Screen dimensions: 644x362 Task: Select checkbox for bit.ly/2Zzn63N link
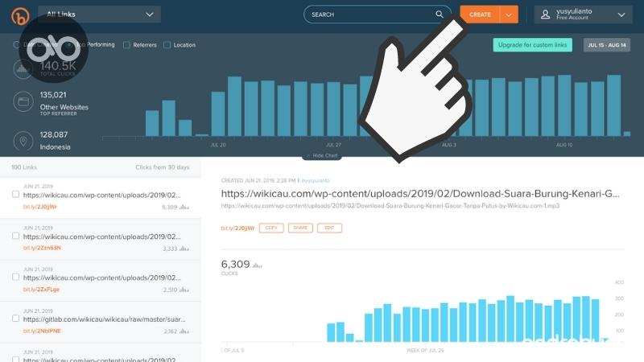15,236
